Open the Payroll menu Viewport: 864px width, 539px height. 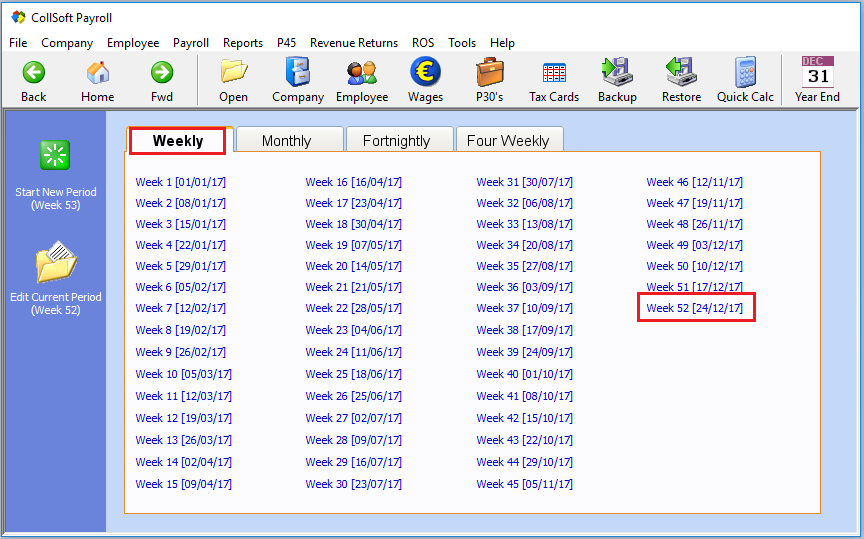pos(191,43)
